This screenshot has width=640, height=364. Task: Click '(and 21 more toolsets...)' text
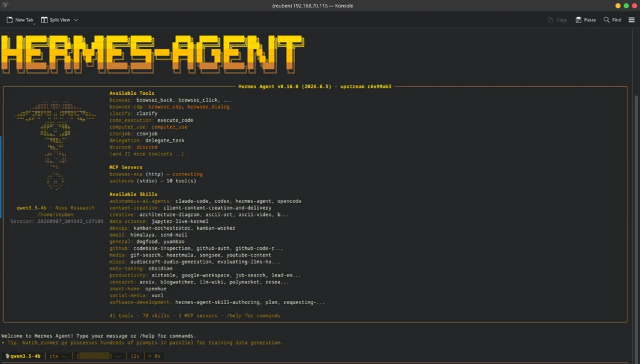146,154
